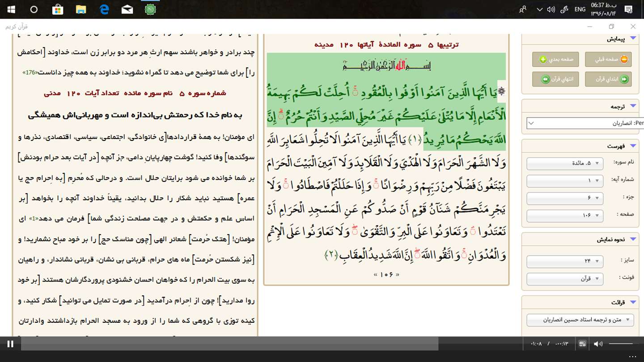This screenshot has height=362, width=644.
Task: Pause the recitation playback
Action: (10, 344)
